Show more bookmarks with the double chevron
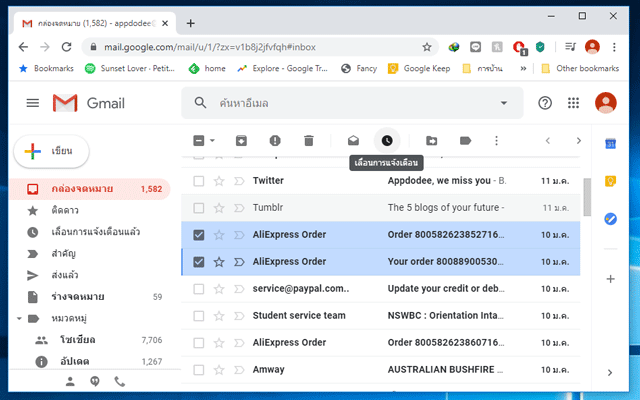 pyautogui.click(x=523, y=69)
